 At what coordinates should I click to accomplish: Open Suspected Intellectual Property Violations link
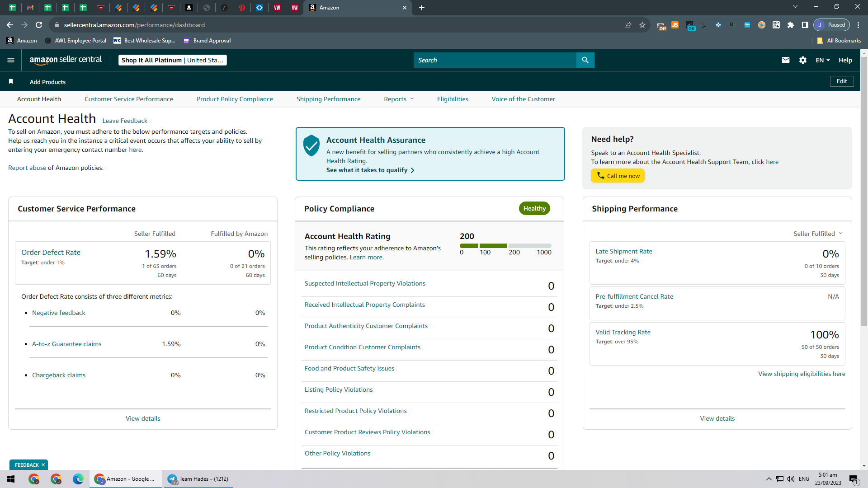pos(365,283)
